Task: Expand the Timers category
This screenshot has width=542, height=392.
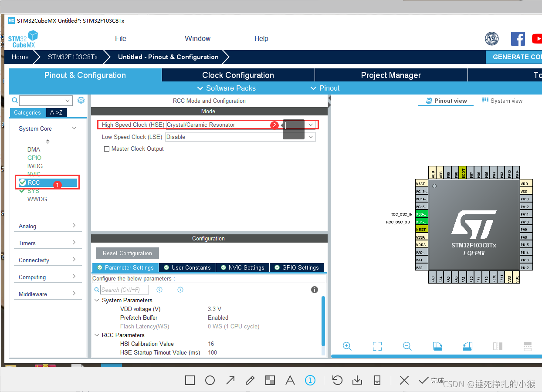Action: (x=74, y=243)
